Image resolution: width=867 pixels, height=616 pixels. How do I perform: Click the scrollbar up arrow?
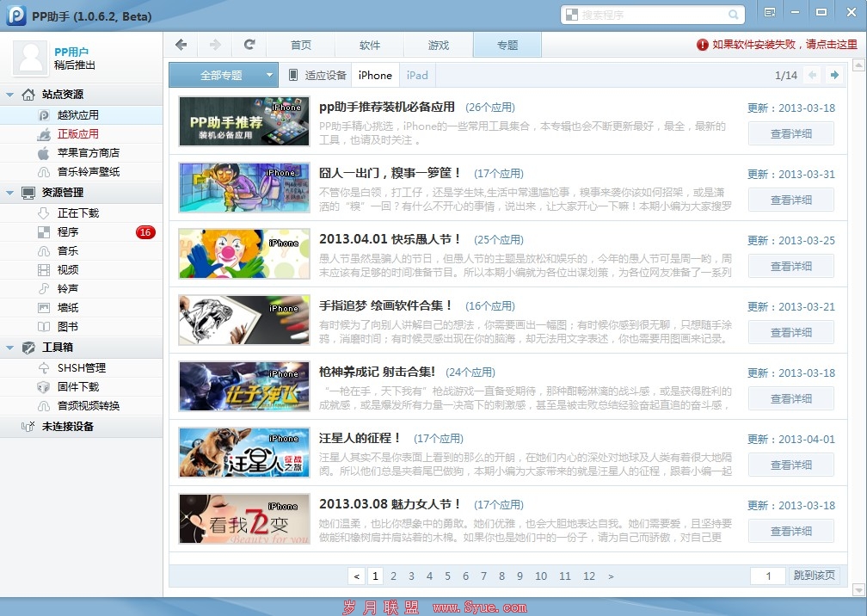pos(858,65)
